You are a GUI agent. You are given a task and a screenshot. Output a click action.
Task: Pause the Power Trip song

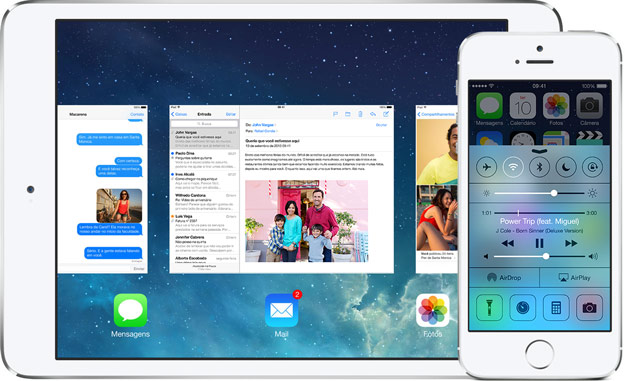[x=539, y=243]
